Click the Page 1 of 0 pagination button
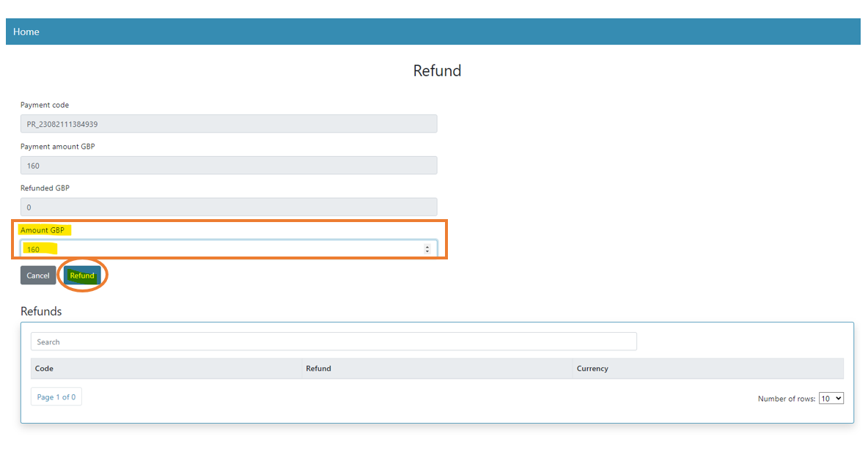This screenshot has height=450, width=868. click(x=56, y=396)
